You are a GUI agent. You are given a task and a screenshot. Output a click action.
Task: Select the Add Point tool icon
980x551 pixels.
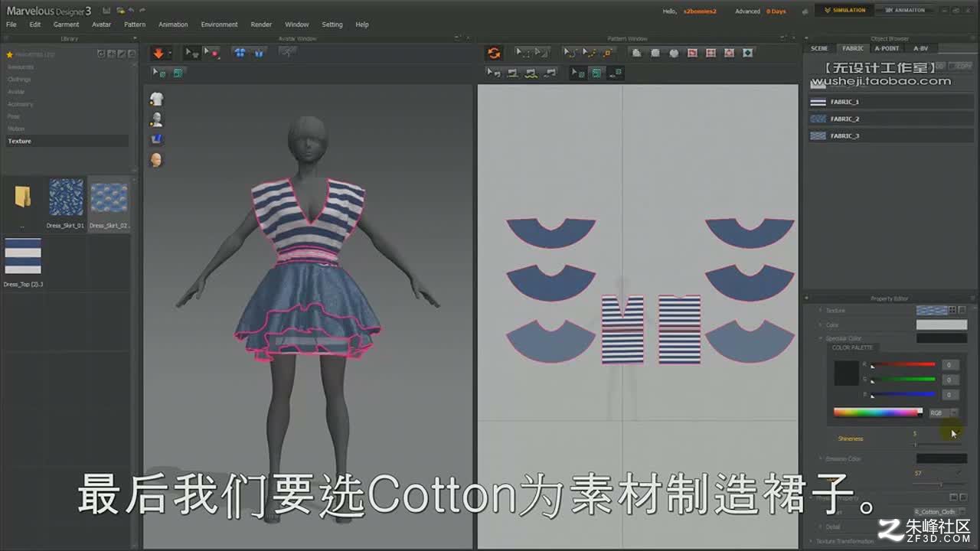[590, 53]
